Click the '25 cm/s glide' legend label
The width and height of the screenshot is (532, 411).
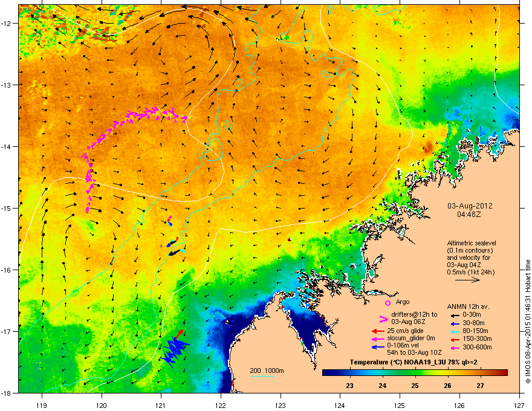coord(405,331)
